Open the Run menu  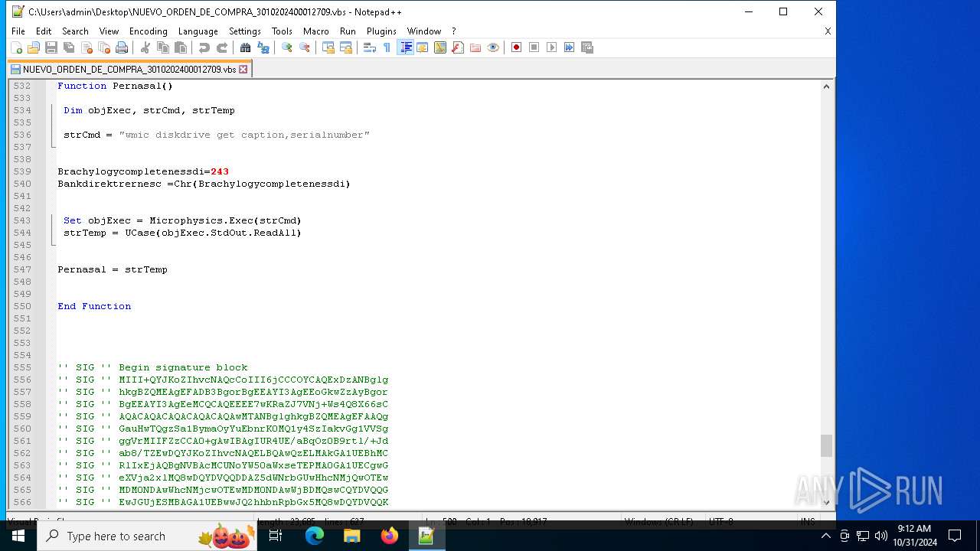(348, 31)
